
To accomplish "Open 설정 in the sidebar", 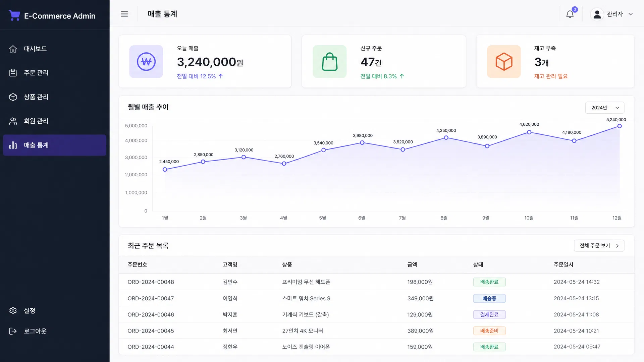I will (x=55, y=311).
